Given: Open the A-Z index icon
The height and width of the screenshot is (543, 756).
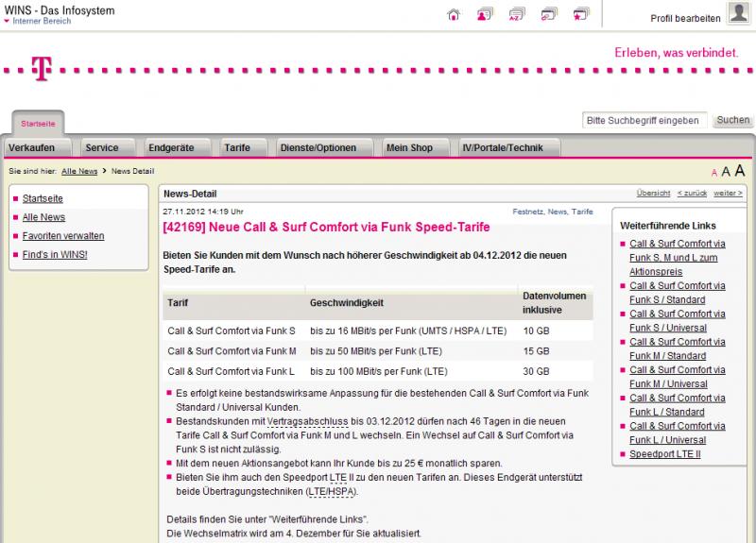Looking at the screenshot, I should point(517,14).
